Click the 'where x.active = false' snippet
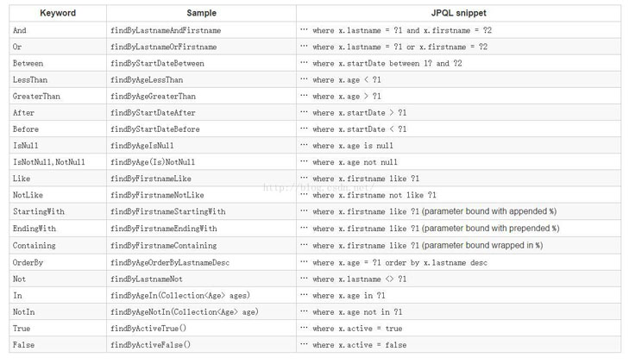The width and height of the screenshot is (629, 364). pyautogui.click(x=359, y=345)
